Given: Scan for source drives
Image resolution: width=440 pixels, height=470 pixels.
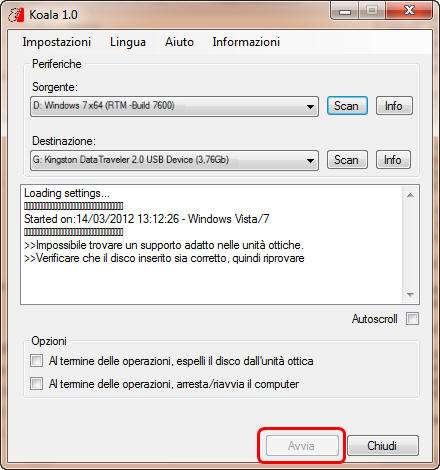Looking at the screenshot, I should tap(347, 106).
